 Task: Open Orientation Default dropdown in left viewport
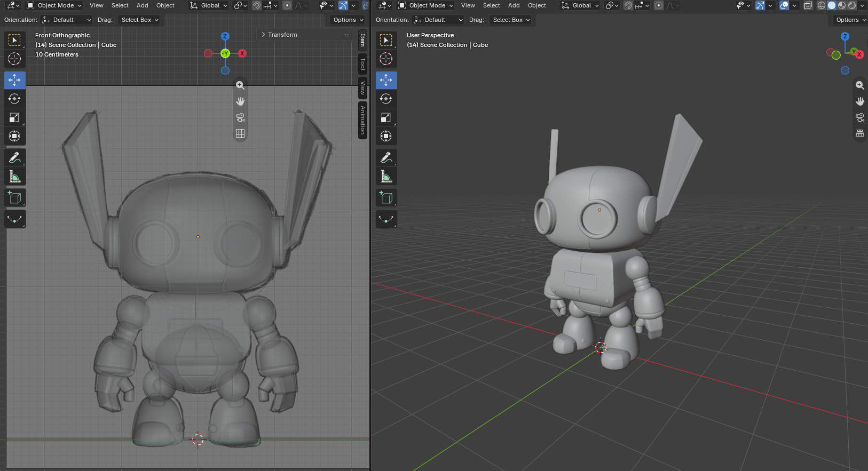tap(67, 20)
